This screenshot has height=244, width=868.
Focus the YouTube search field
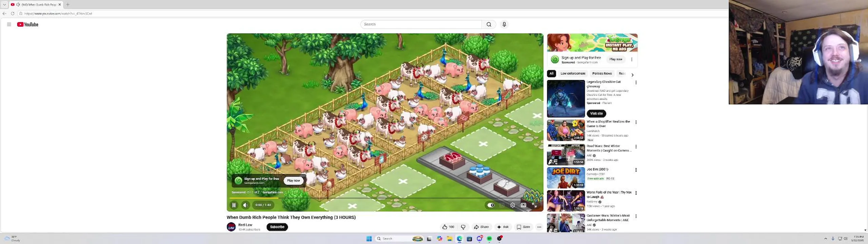click(421, 24)
